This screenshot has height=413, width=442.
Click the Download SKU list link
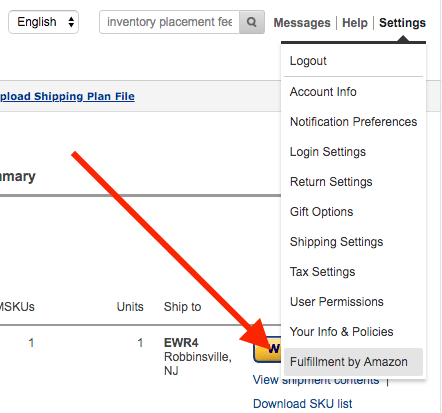302,404
